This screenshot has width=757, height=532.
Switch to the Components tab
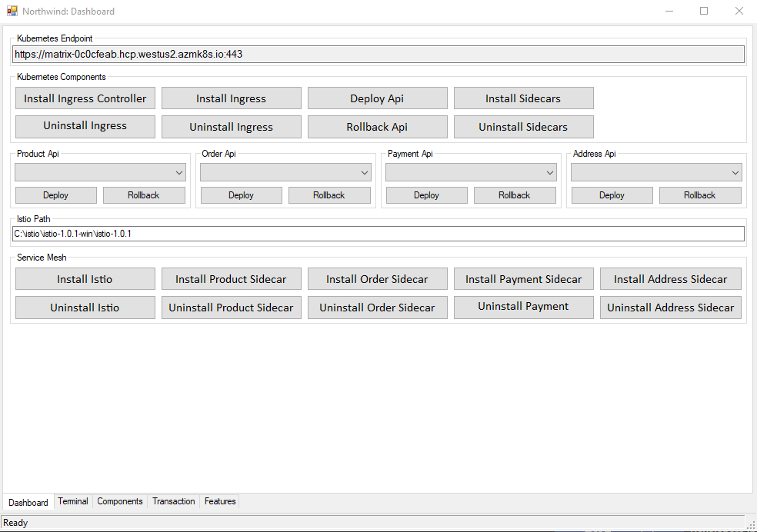120,501
